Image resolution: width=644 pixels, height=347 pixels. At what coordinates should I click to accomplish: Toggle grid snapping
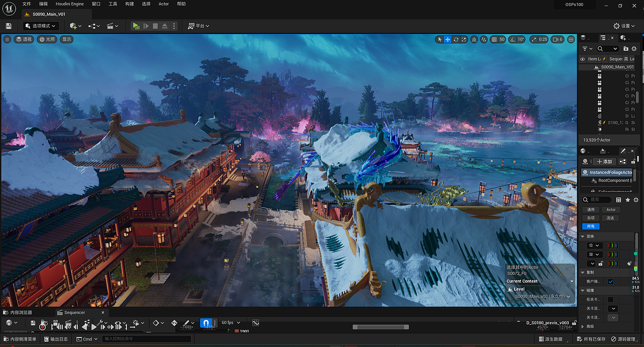tap(494, 39)
